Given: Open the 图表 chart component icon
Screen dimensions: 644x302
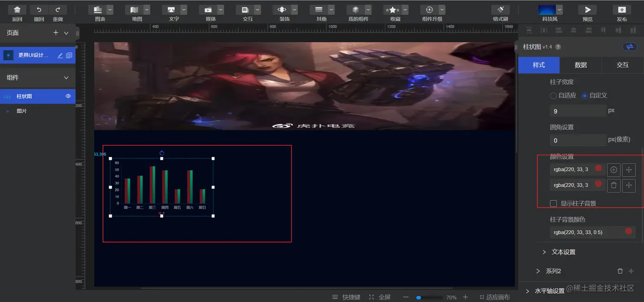Looking at the screenshot, I should [x=98, y=9].
